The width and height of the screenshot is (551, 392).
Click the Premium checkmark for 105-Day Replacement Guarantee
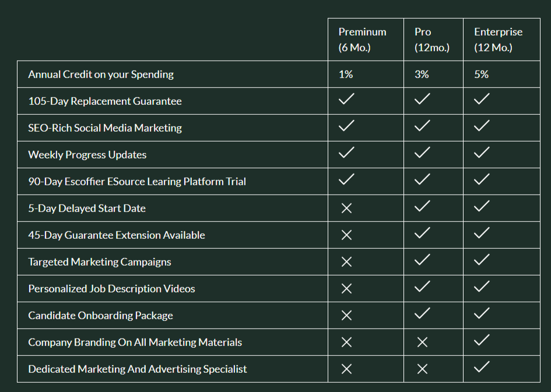[x=346, y=100]
